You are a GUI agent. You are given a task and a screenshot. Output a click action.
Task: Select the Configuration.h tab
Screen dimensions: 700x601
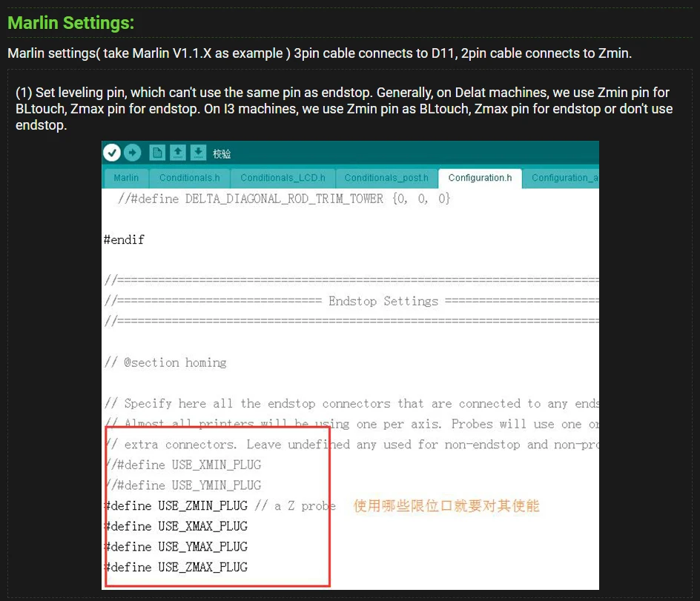click(x=480, y=178)
